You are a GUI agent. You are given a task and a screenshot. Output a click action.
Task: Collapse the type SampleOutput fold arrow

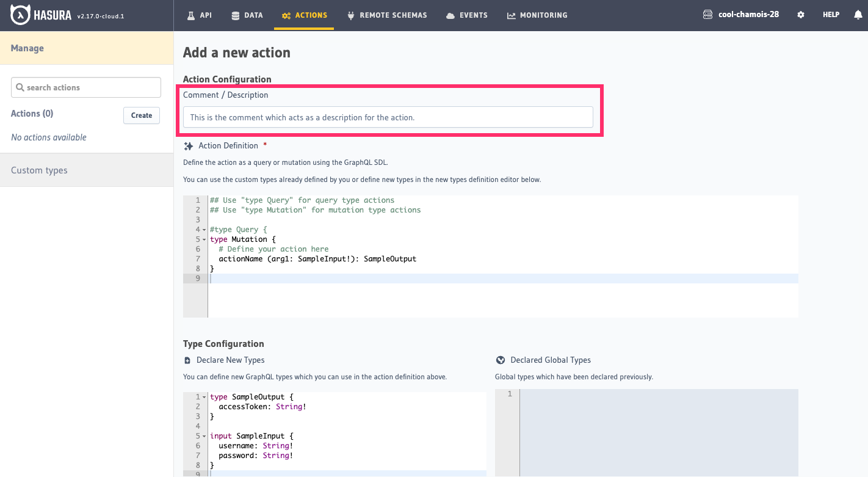[204, 397]
